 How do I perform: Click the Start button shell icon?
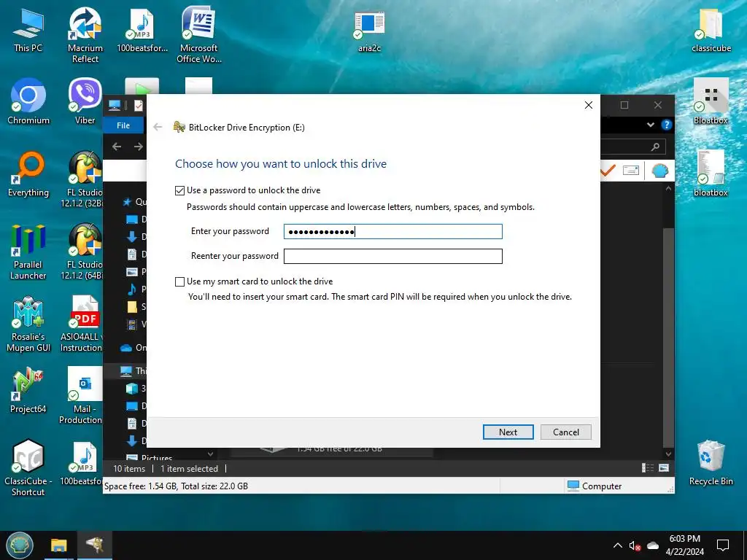pos(20,545)
